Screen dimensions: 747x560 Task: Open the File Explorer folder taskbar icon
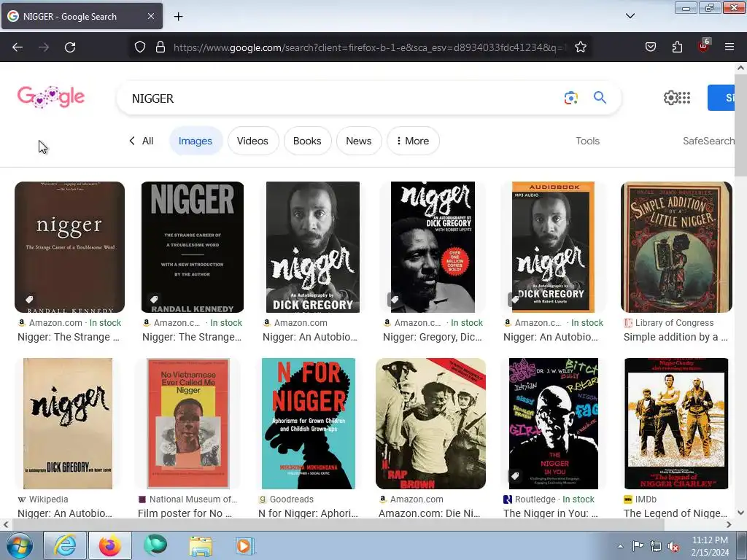pos(201,545)
